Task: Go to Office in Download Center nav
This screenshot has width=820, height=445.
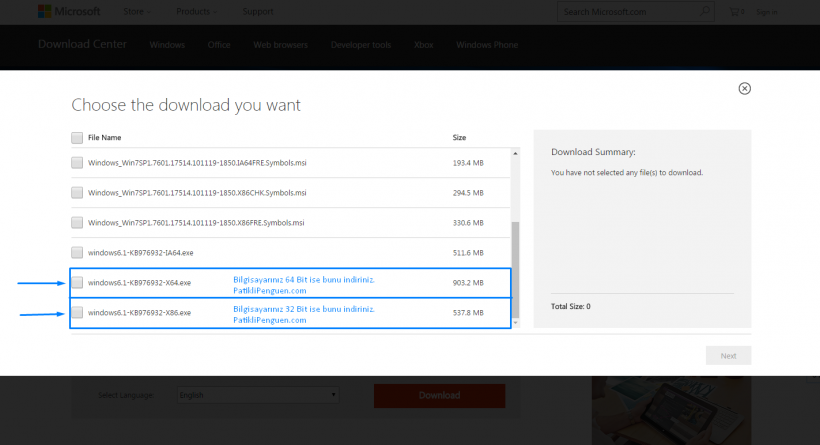Action: pyautogui.click(x=219, y=45)
